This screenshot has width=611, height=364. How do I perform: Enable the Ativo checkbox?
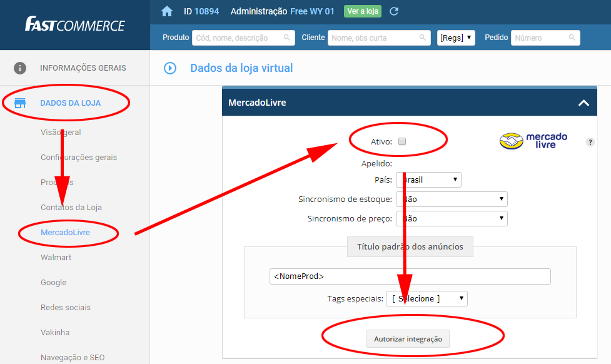coord(402,141)
